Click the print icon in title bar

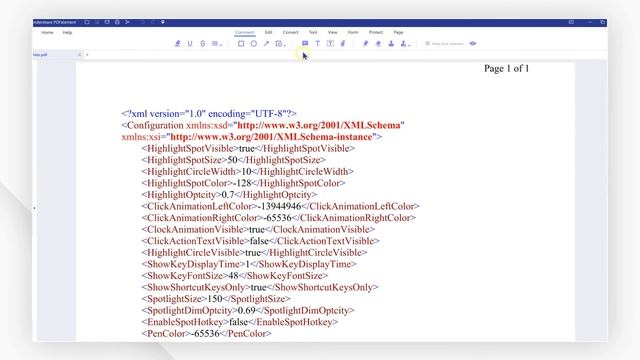tap(117, 22)
